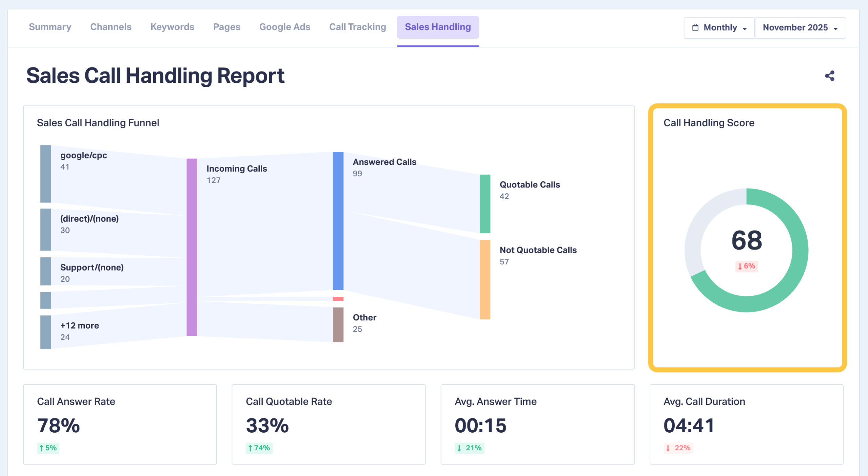Viewport: 868px width, 476px height.
Task: Select the Pages tab
Action: [x=226, y=27]
